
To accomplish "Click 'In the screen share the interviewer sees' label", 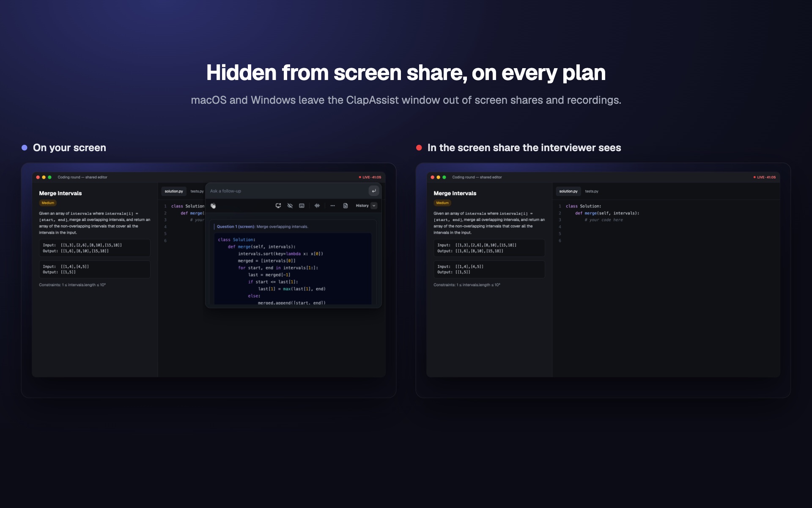I will click(x=524, y=148).
